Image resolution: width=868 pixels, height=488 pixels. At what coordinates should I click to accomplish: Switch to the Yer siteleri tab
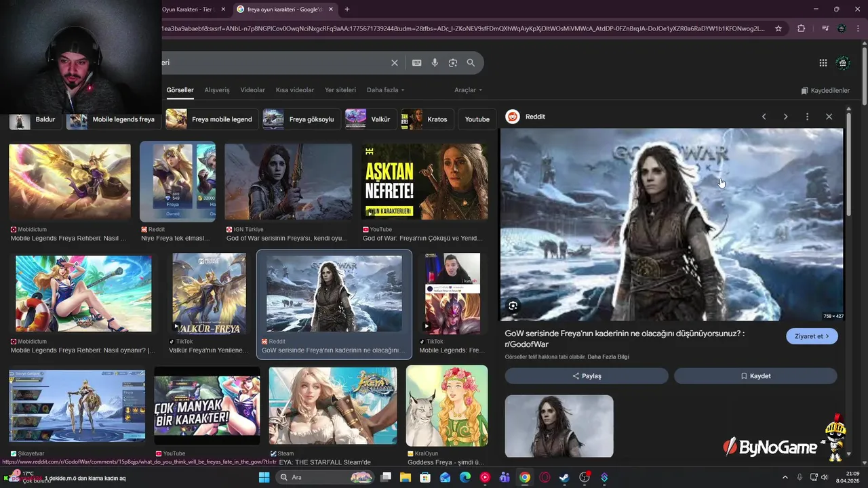pos(340,90)
